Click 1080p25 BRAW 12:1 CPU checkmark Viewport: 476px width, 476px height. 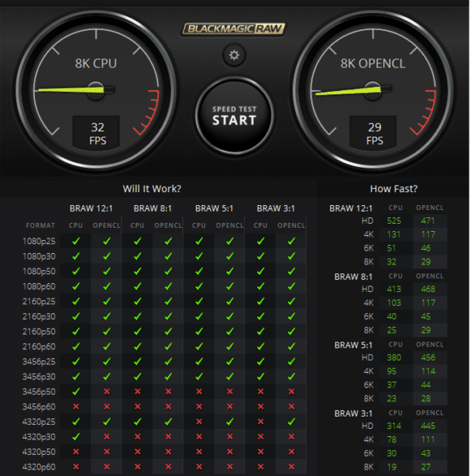(76, 241)
